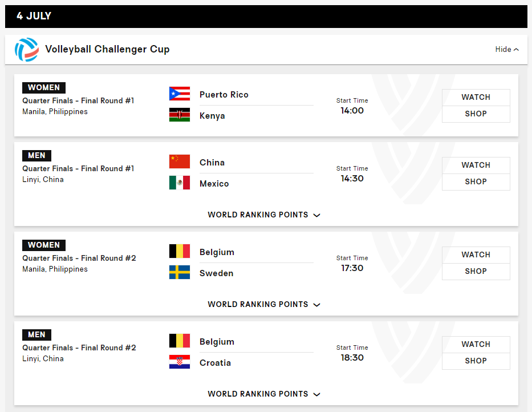Click the China flag icon
This screenshot has width=532, height=412.
[180, 161]
